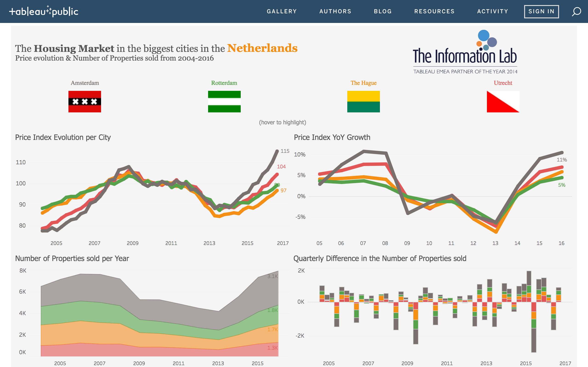This screenshot has width=588, height=367.
Task: Click the 11% label on YoY Growth chart
Action: click(562, 160)
